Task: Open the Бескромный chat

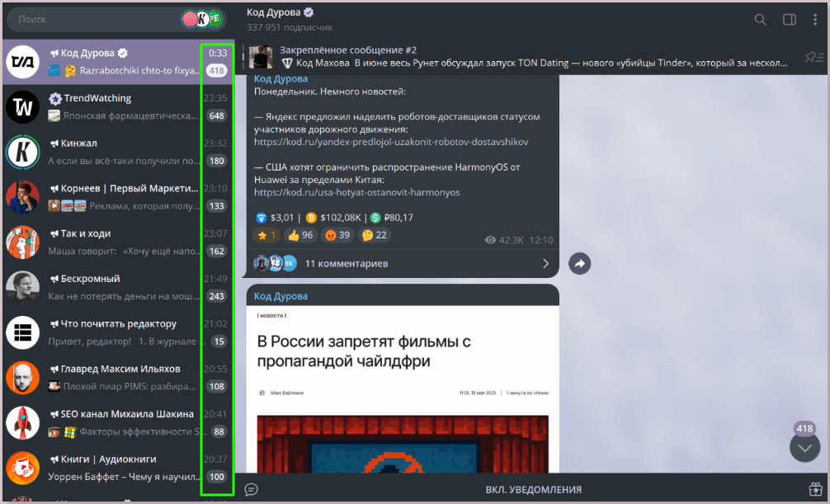Action: pos(118,288)
